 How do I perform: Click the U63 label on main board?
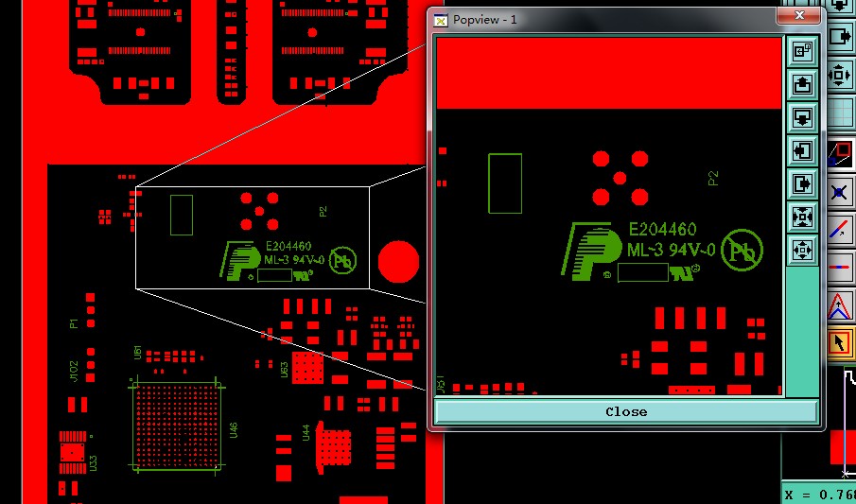(284, 370)
